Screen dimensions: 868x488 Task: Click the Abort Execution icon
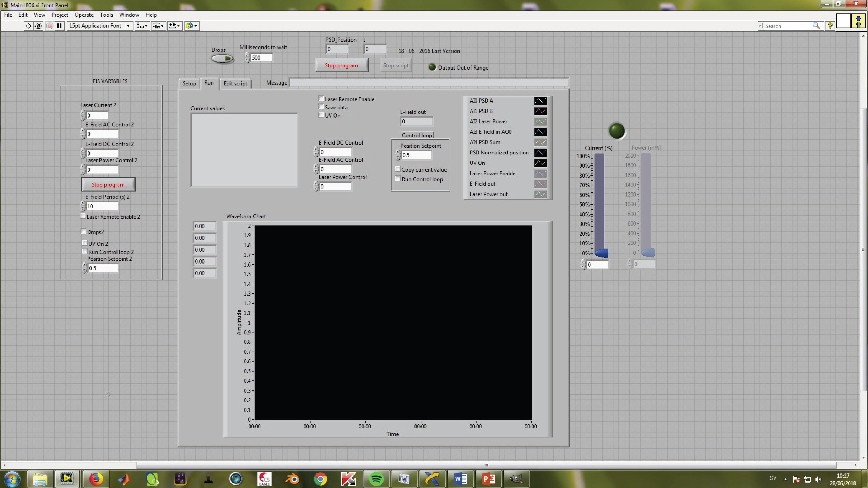point(49,26)
